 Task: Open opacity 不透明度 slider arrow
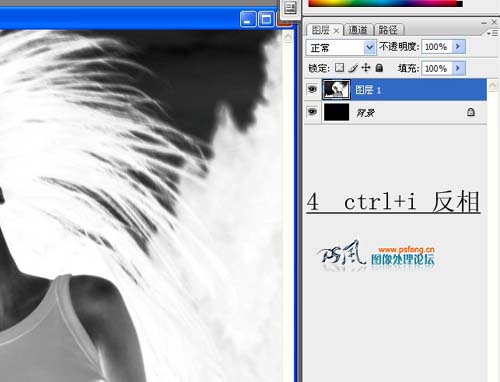pyautogui.click(x=458, y=47)
